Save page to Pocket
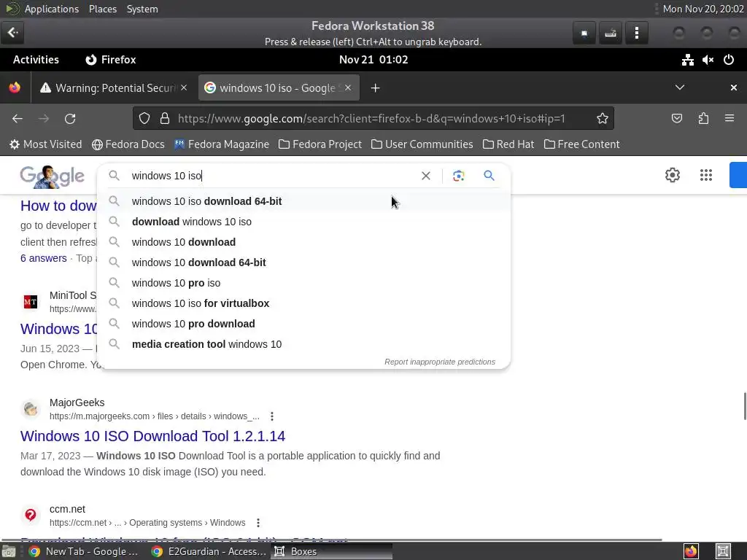747x560 pixels. (x=677, y=118)
